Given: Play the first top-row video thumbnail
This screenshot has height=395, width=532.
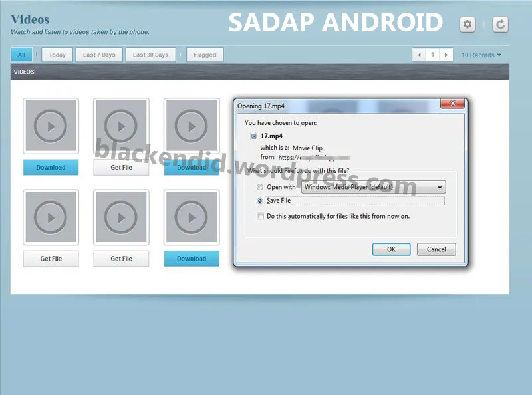Looking at the screenshot, I should (x=51, y=126).
